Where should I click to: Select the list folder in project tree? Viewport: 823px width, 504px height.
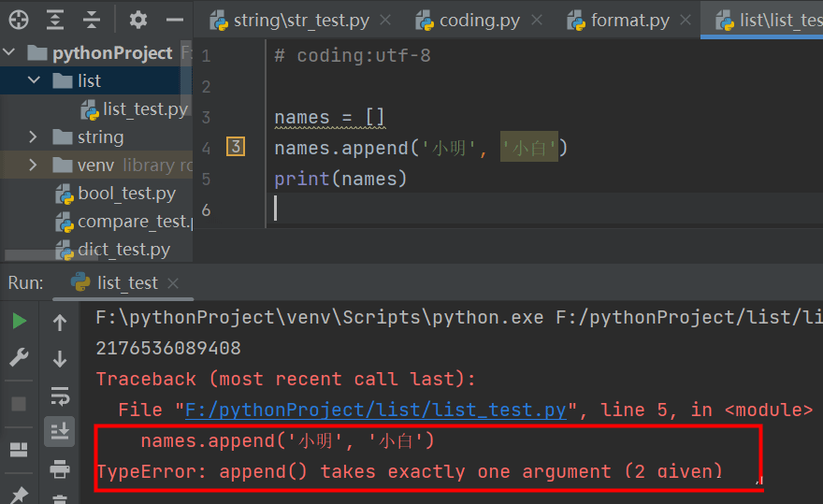click(89, 80)
